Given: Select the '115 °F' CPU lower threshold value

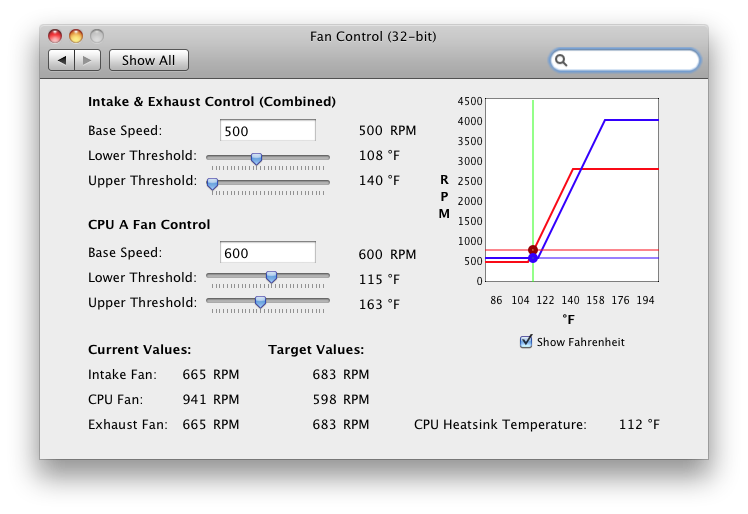Looking at the screenshot, I should coord(379,279).
